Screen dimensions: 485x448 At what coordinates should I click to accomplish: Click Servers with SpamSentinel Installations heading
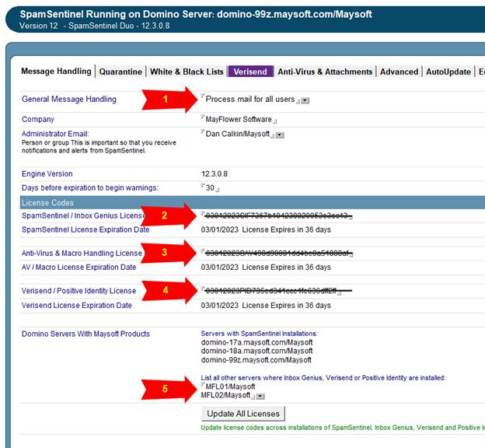click(x=259, y=334)
